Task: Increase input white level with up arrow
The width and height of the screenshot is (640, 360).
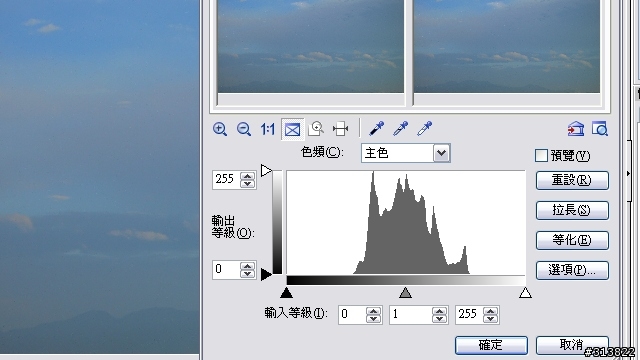Action: [491, 311]
